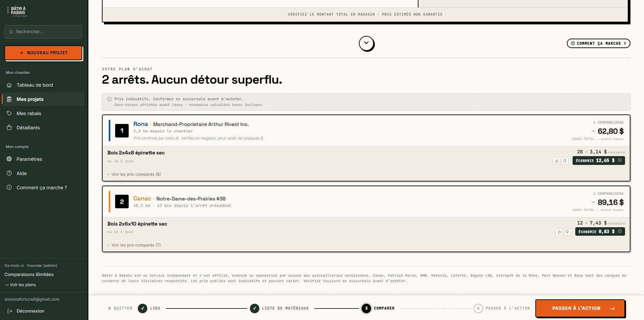Image resolution: width=644 pixels, height=320 pixels.
Task: Click the step 4 number circle
Action: [x=478, y=308]
